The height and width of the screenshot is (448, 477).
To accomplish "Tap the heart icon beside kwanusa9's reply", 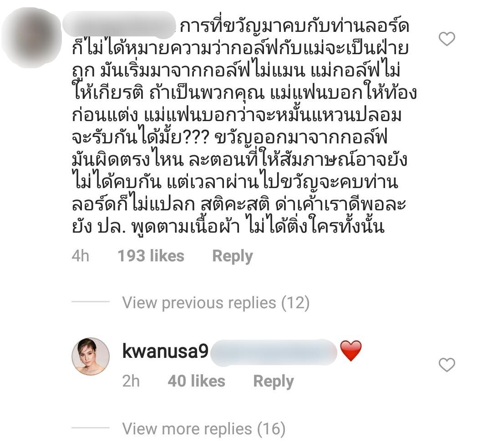I will (447, 365).
